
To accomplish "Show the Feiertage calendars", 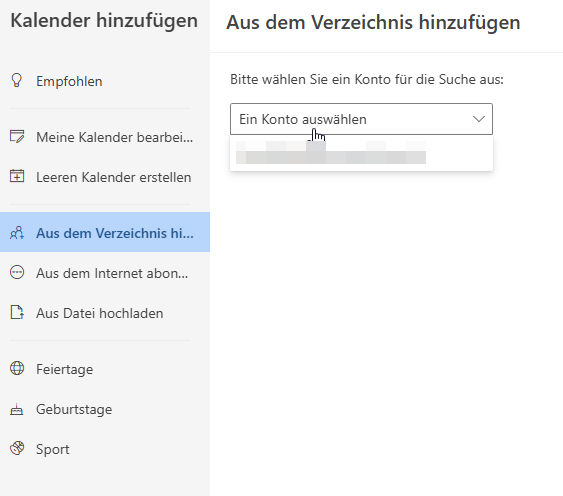I will 105,369.
